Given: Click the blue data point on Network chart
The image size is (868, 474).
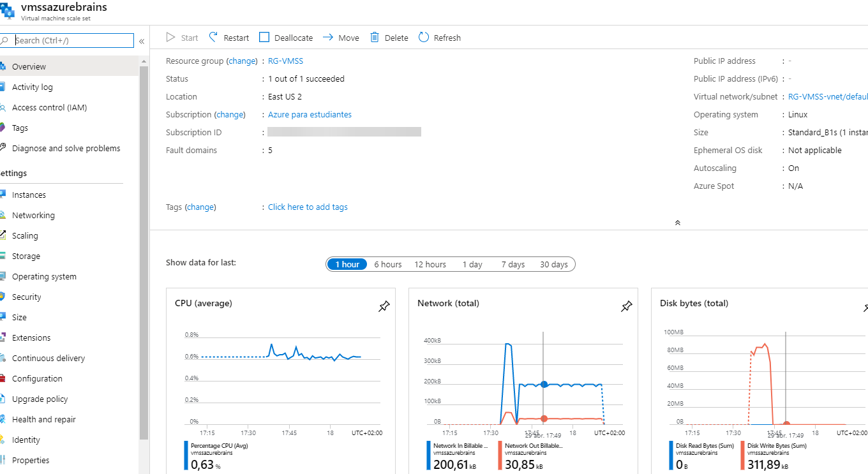Looking at the screenshot, I should [544, 384].
